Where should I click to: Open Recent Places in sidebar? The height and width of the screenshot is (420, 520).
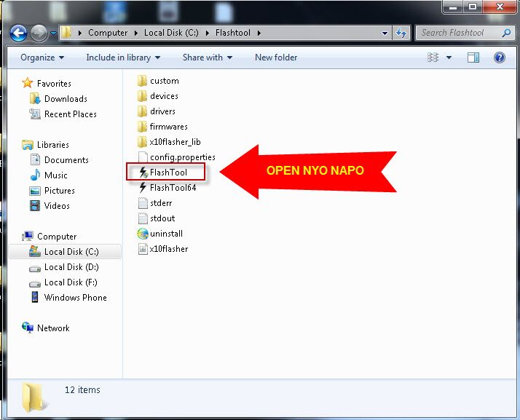click(71, 114)
